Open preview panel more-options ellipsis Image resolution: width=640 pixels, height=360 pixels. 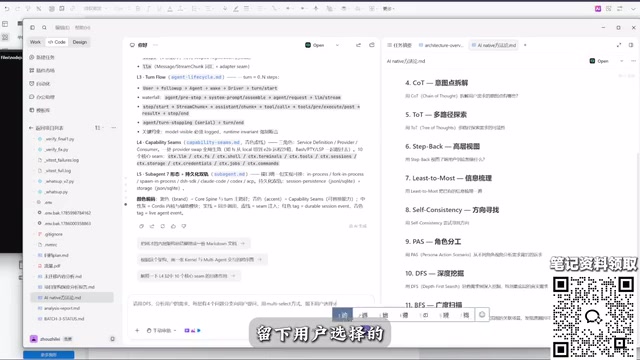(x=633, y=61)
